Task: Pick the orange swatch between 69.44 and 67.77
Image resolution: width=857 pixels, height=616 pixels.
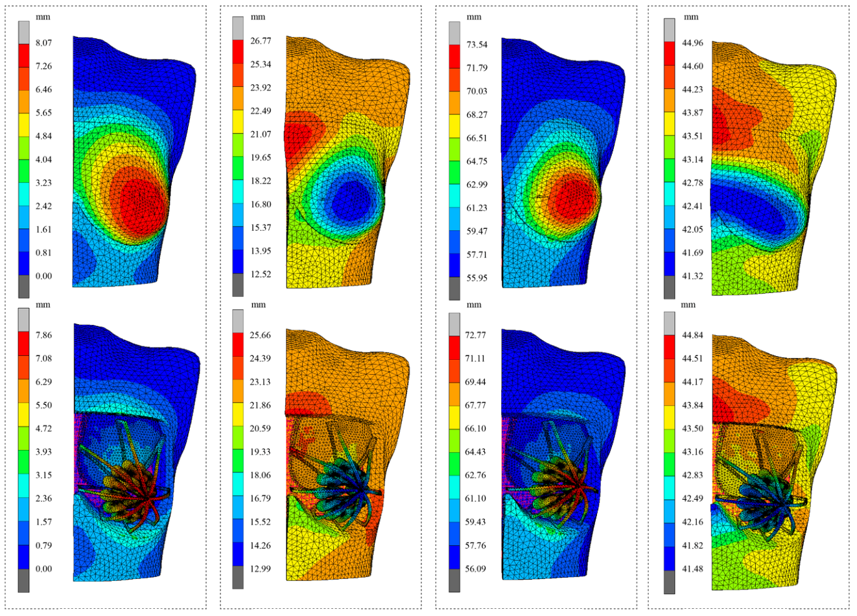Action: 454,394
